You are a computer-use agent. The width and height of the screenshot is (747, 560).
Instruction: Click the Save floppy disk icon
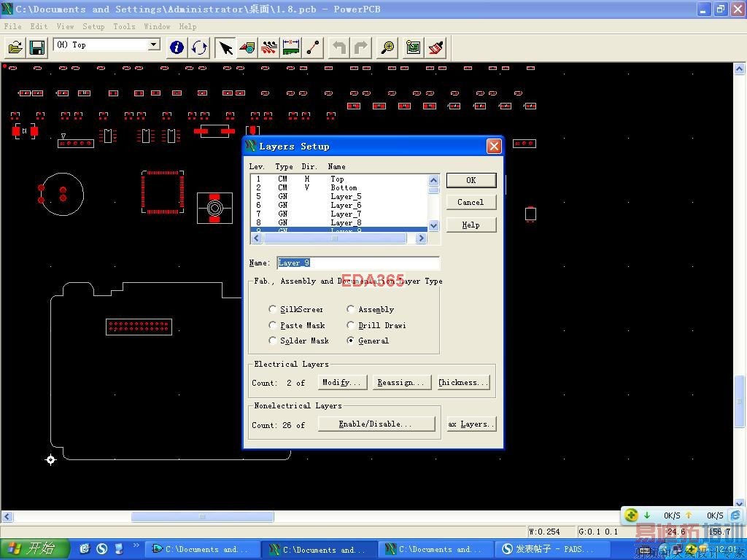tap(37, 47)
